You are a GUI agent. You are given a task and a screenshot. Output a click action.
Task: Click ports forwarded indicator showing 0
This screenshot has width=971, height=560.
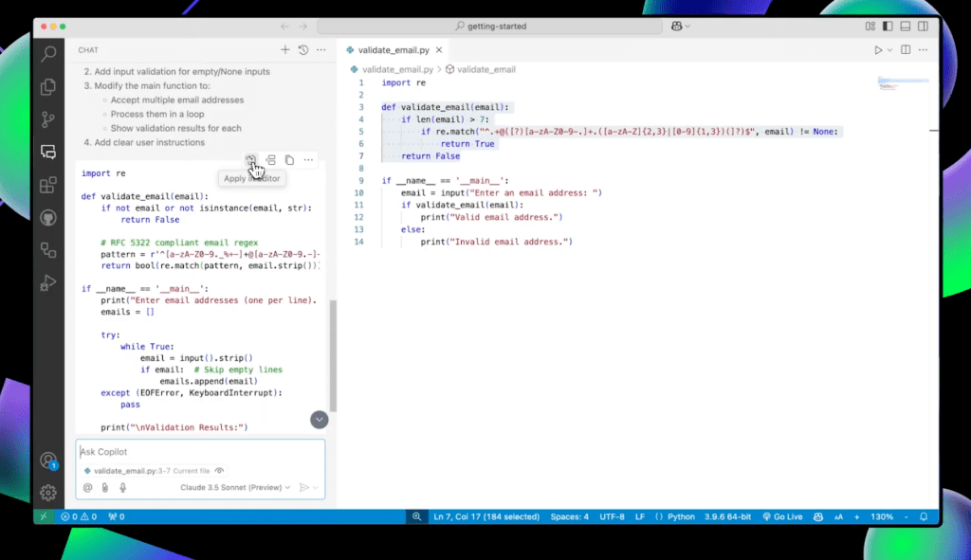tap(117, 516)
